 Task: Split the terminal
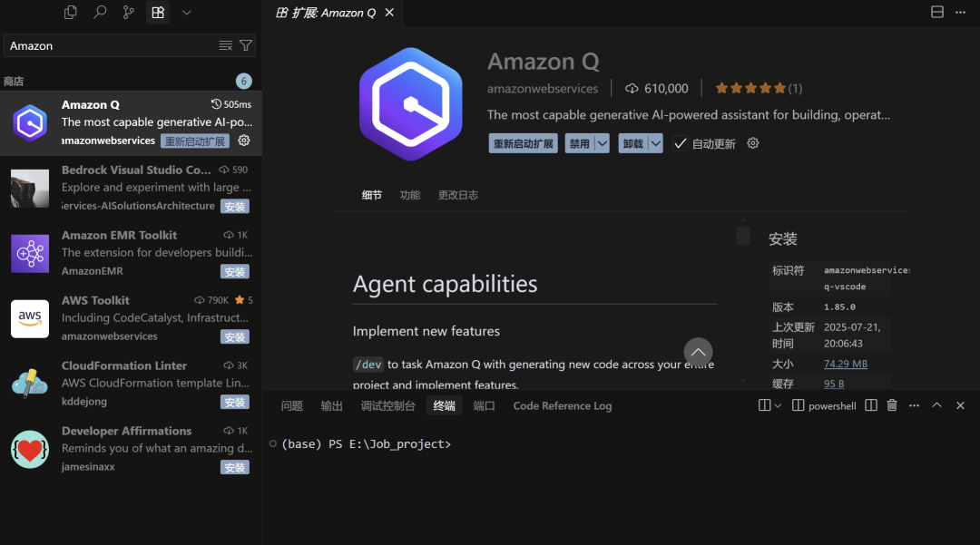(871, 405)
